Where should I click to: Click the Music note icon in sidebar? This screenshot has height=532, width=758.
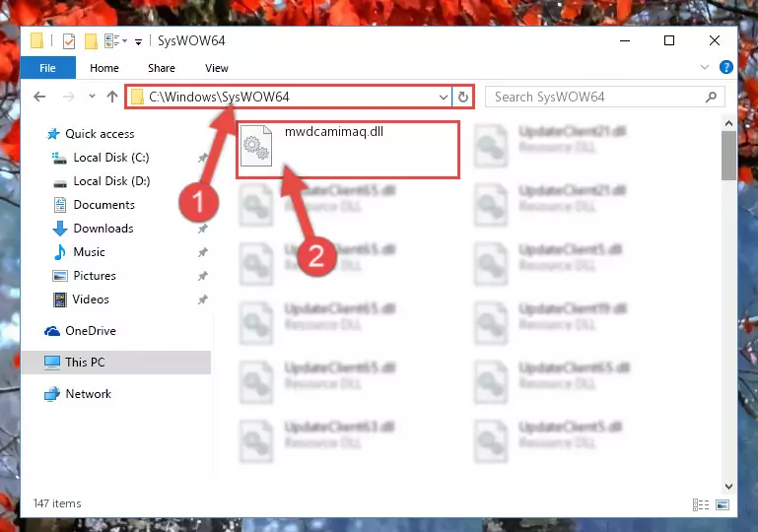coord(60,252)
